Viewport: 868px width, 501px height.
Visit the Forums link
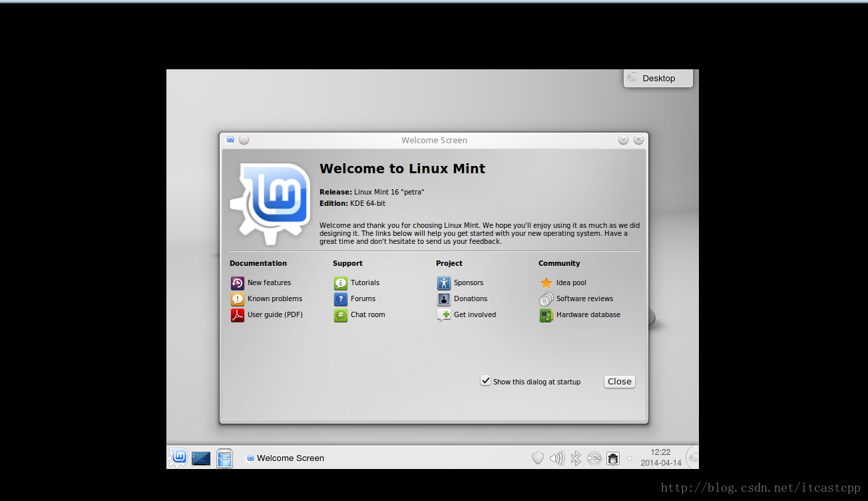(x=363, y=298)
